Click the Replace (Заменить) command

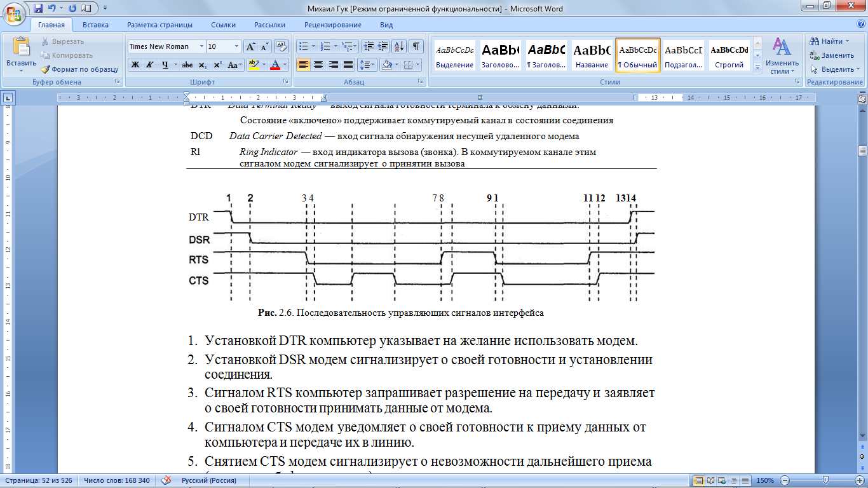click(x=832, y=55)
